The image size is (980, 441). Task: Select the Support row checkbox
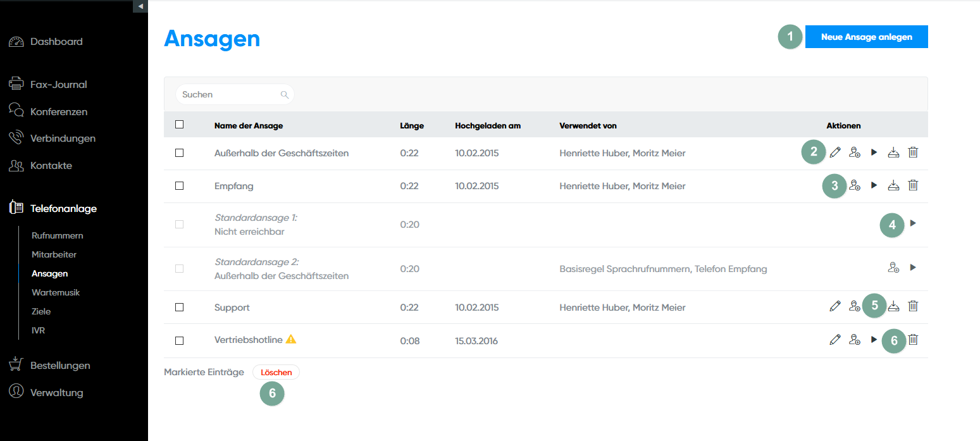[180, 307]
